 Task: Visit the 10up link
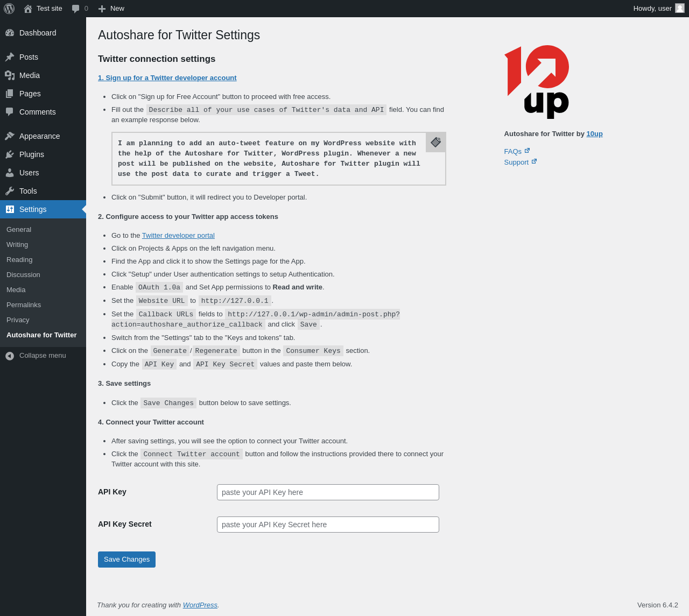[x=594, y=134]
